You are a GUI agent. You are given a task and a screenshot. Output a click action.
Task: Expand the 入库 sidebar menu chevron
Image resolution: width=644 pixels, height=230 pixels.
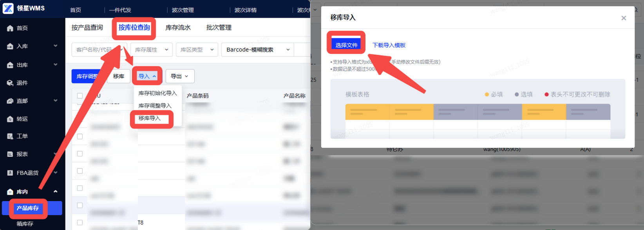pyautogui.click(x=56, y=46)
